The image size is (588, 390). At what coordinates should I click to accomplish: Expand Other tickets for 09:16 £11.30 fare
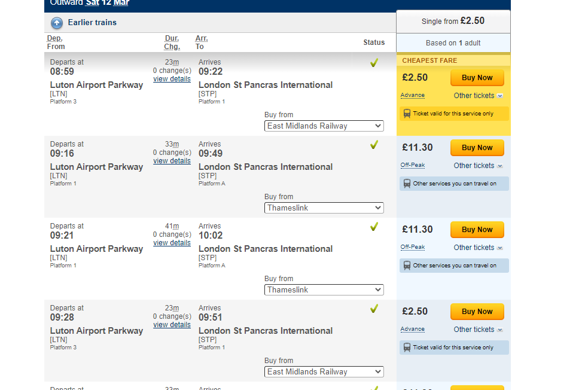tap(478, 165)
